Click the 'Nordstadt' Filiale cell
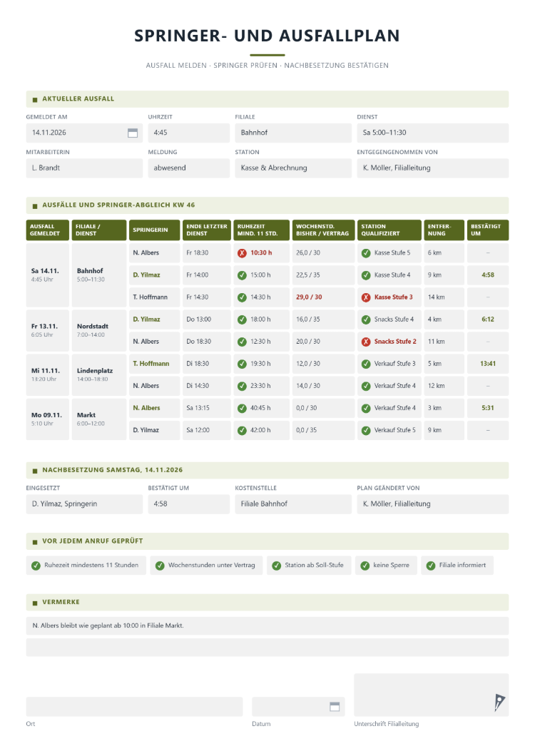 pos(99,331)
